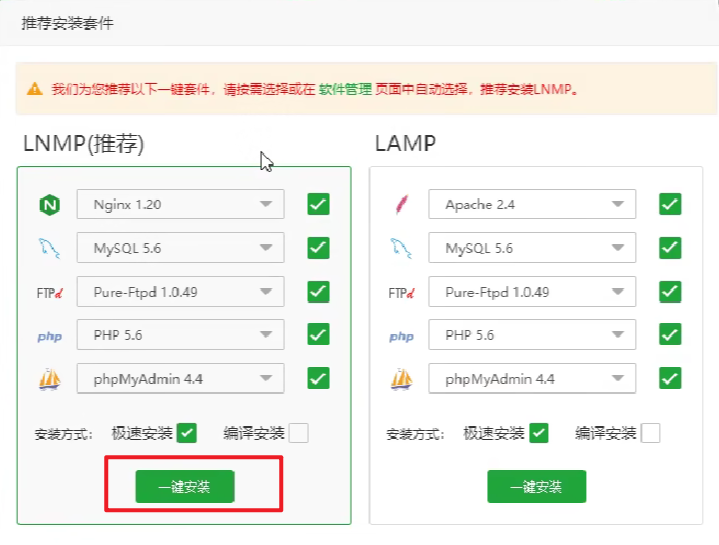Click 一键安装 button under LNMP

[185, 486]
